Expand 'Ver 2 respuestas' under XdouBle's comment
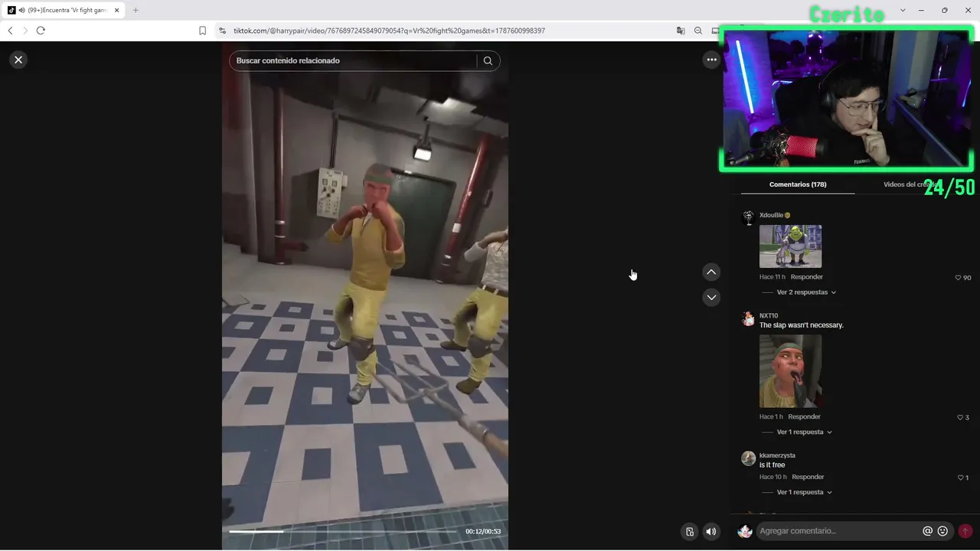The image size is (980, 551). 806,292
